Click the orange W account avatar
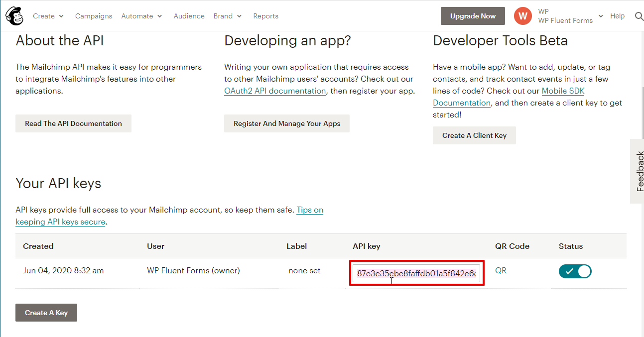 coord(522,16)
